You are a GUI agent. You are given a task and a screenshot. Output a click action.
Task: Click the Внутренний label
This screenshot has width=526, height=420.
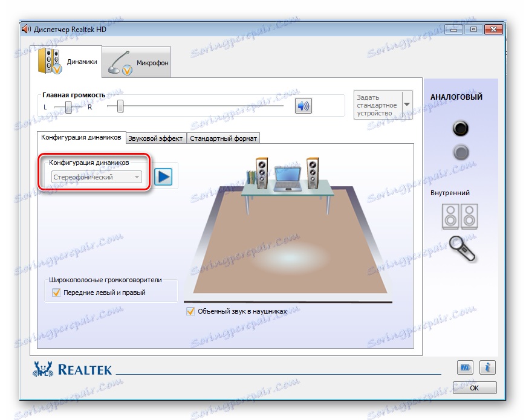(x=450, y=193)
